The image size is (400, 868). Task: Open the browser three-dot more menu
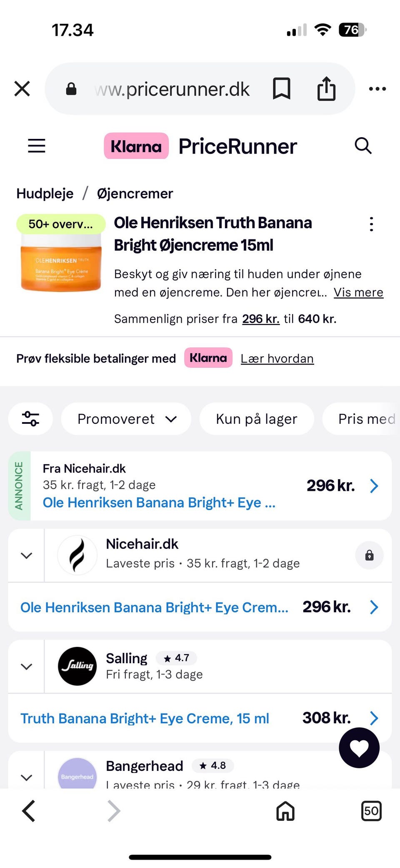point(377,89)
